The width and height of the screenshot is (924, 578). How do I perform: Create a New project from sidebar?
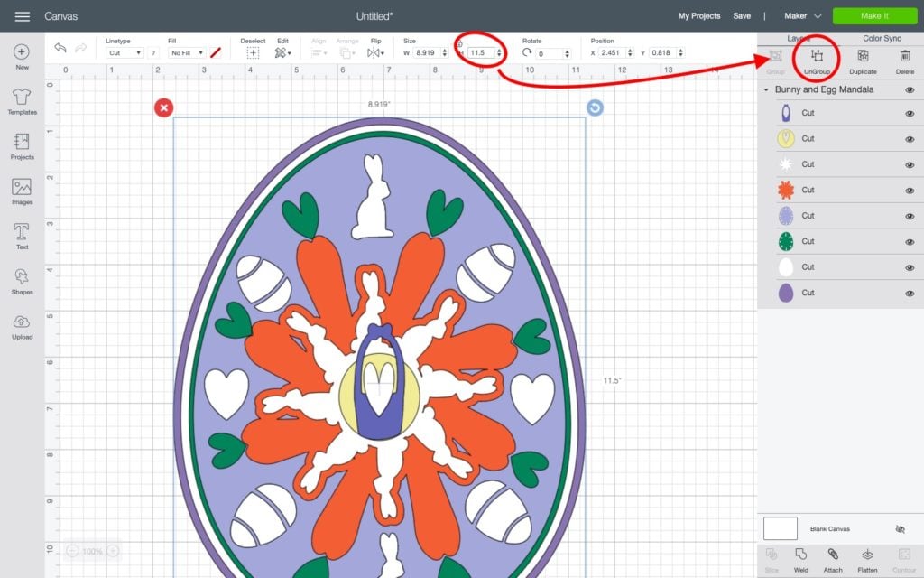[22, 57]
